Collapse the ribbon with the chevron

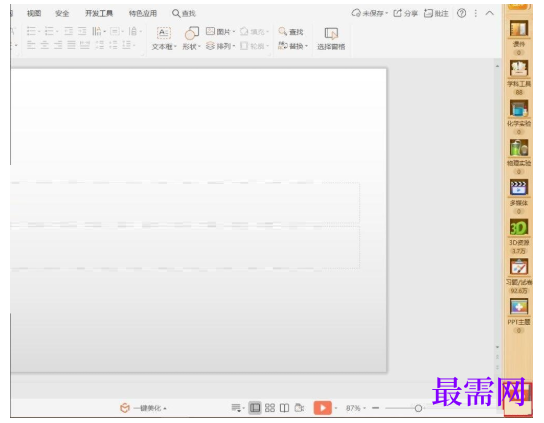pyautogui.click(x=490, y=13)
